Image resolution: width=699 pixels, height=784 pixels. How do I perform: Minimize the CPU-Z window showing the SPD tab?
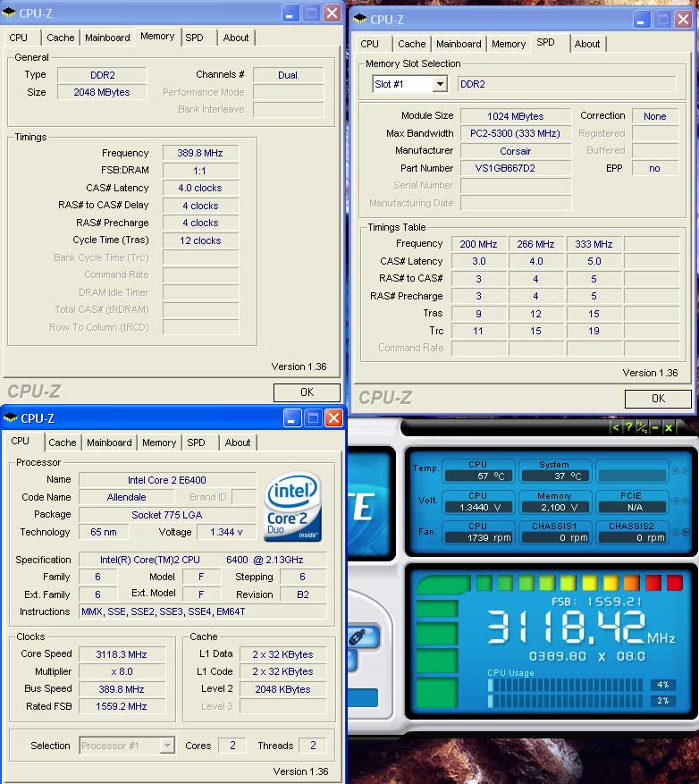coord(642,20)
